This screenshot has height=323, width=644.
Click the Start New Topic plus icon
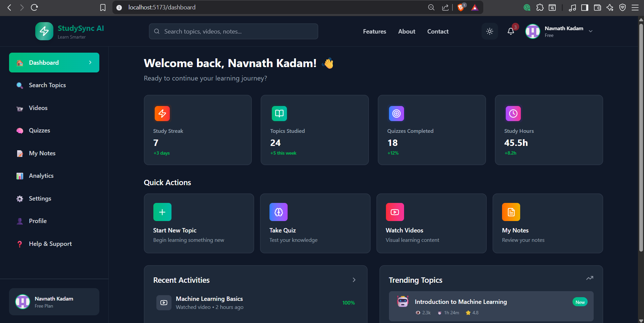pyautogui.click(x=162, y=212)
